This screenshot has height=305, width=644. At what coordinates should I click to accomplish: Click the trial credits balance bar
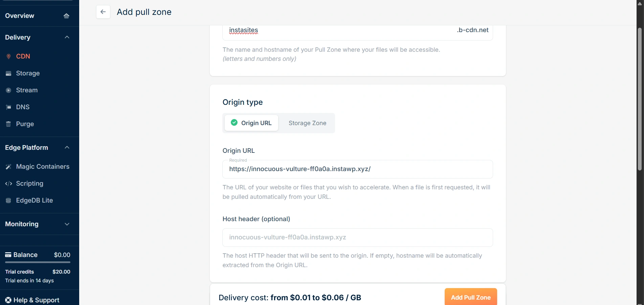[37, 262]
